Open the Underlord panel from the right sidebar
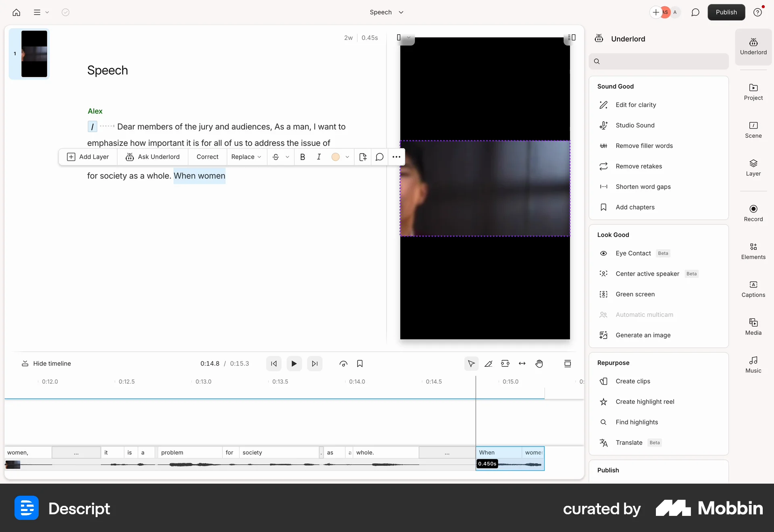Viewport: 774px width, 532px height. (753, 47)
